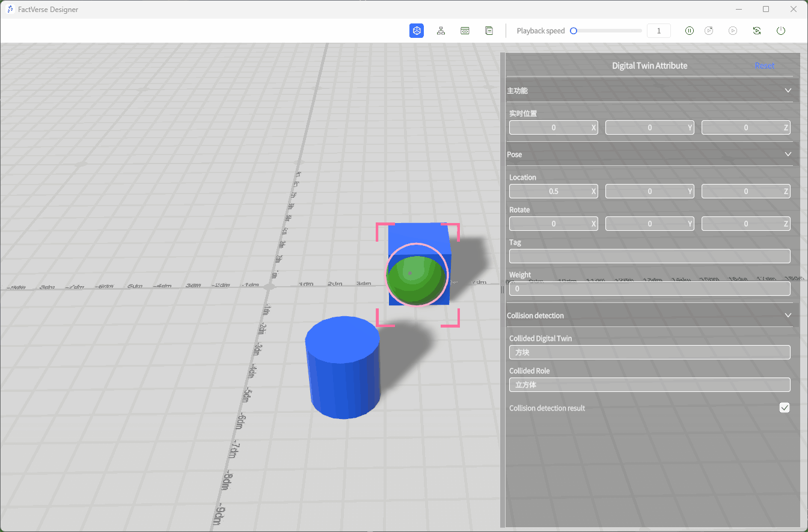
Task: Click the FactVerse Designer app icon
Action: click(x=10, y=9)
